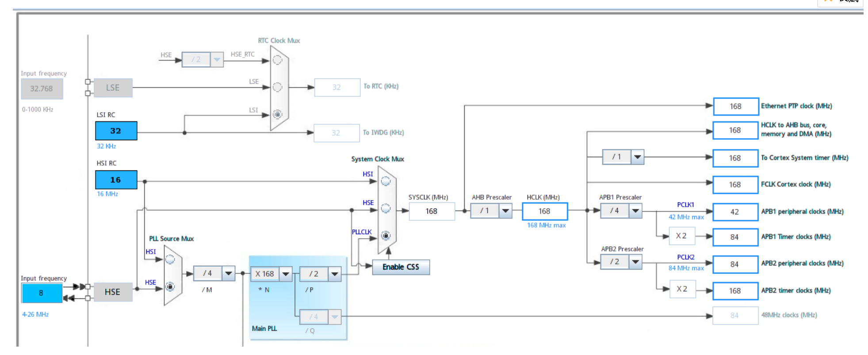Image resolution: width=868 pixels, height=355 pixels.
Task: Click the To IWDG (KHz) value box
Action: 336,133
